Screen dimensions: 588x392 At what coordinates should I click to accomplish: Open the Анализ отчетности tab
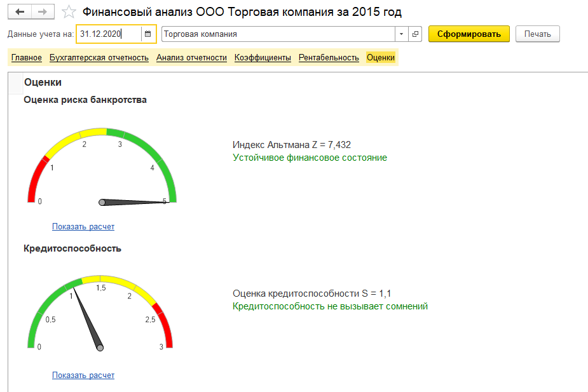(x=191, y=58)
